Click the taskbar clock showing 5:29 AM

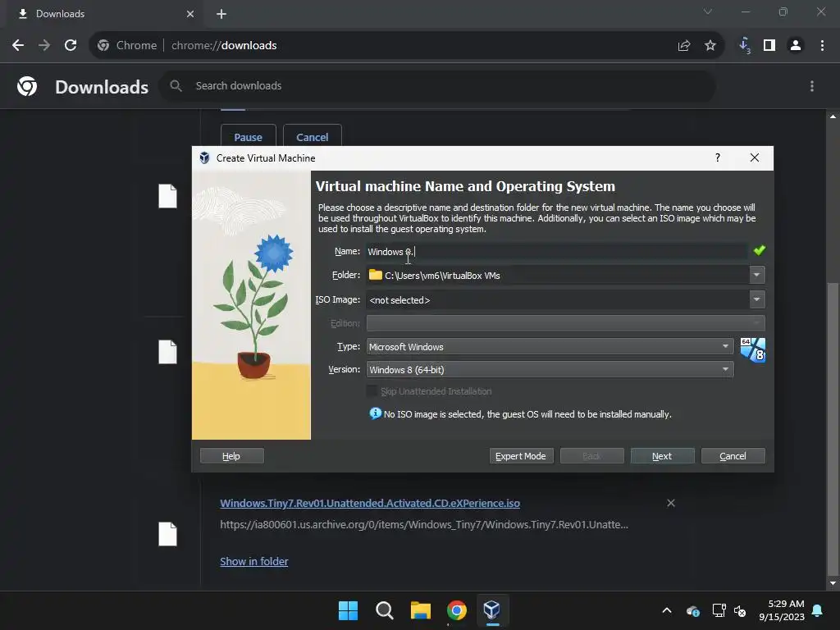click(782, 610)
